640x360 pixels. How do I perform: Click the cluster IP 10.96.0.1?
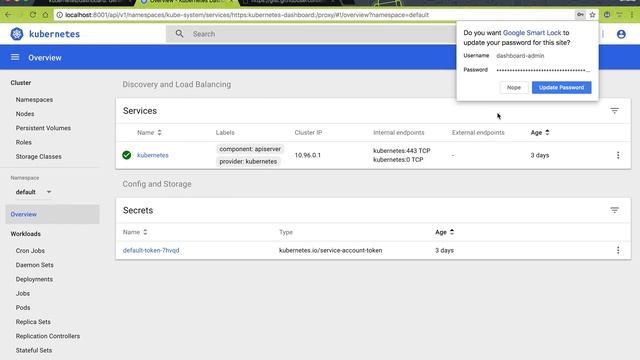[308, 155]
